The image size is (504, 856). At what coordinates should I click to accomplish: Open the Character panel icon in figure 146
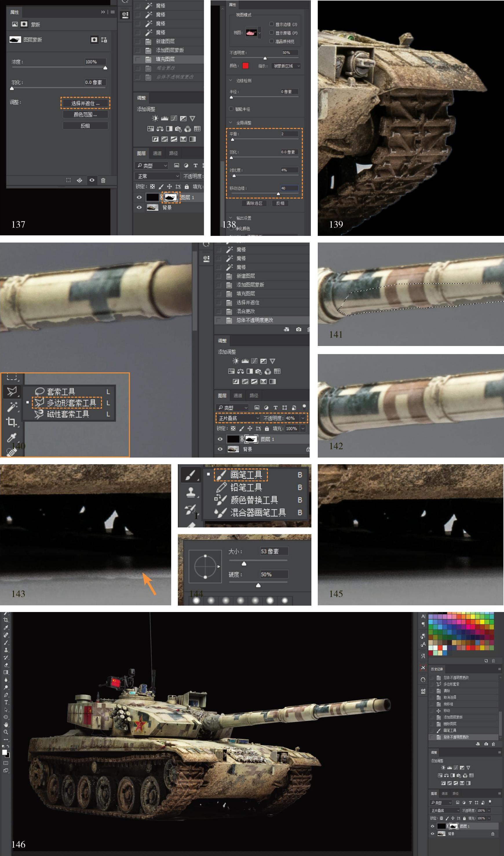point(423,617)
